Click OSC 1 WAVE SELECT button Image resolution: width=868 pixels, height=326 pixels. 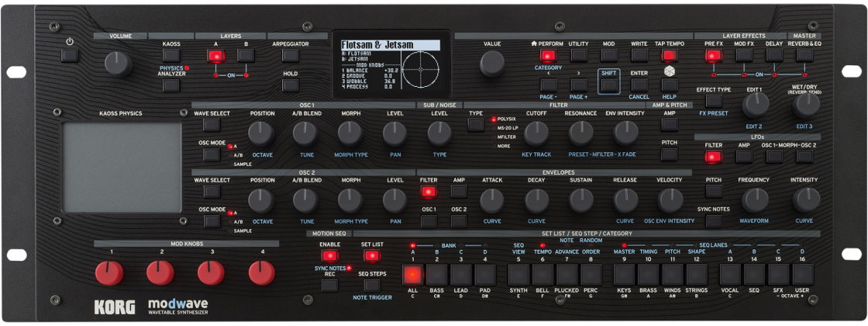coord(212,125)
